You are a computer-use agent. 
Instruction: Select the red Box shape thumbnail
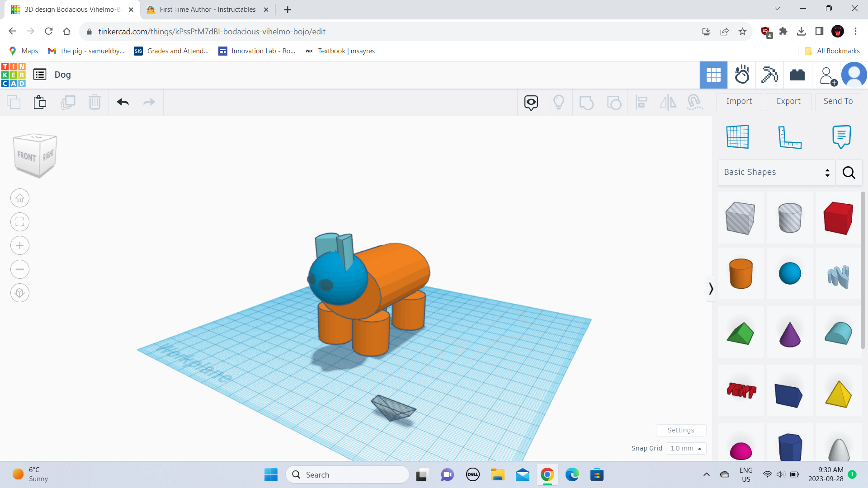click(x=838, y=217)
